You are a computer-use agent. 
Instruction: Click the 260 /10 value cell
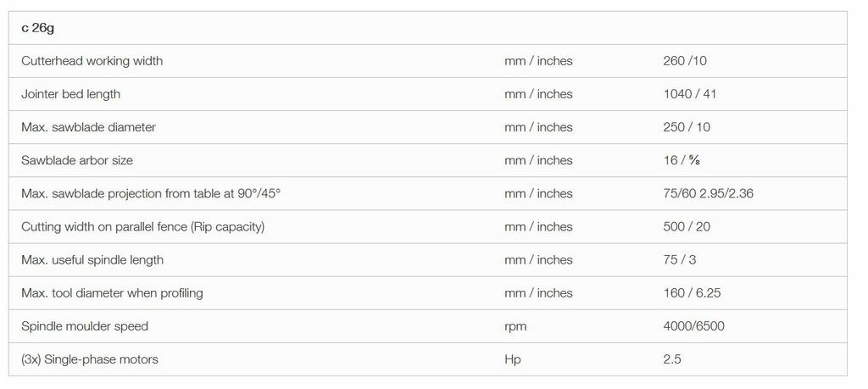685,61
